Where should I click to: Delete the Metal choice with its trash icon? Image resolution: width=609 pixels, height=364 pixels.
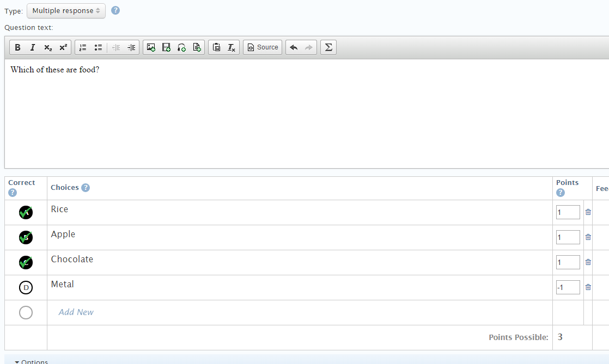pyautogui.click(x=588, y=287)
